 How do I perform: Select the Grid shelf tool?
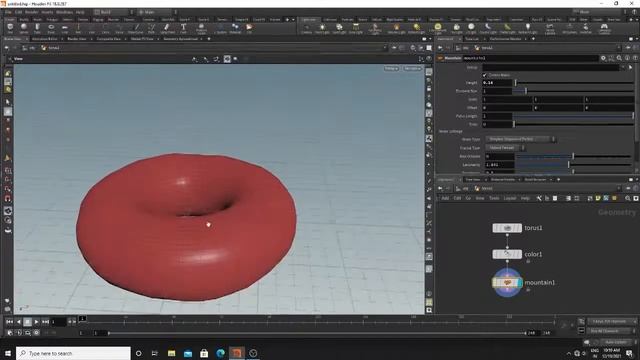(64, 28)
